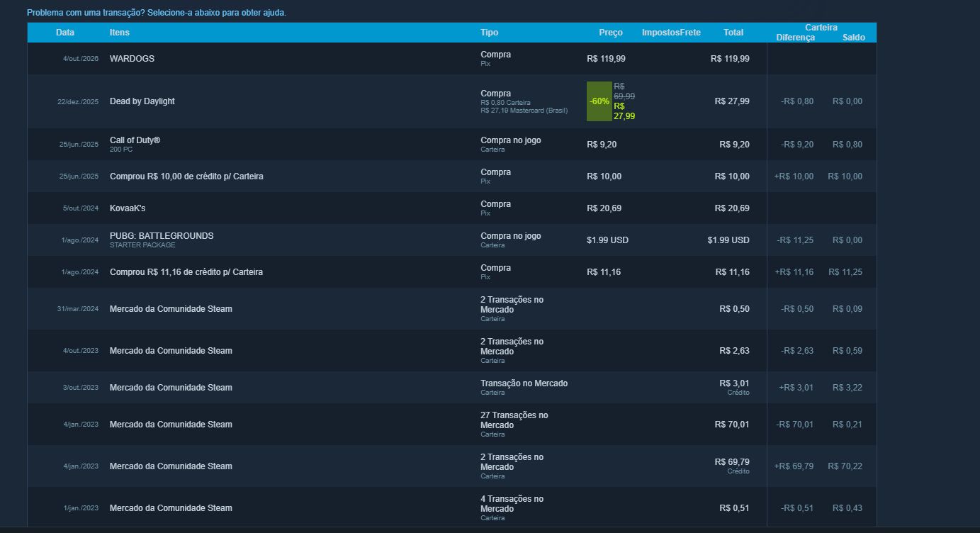980x533 pixels.
Task: Click the struck-through price R$ 69,99
Action: coord(624,91)
